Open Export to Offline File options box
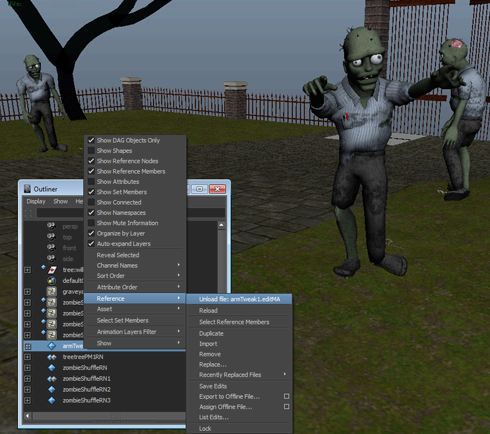Image resolution: width=490 pixels, height=434 pixels. (x=286, y=396)
